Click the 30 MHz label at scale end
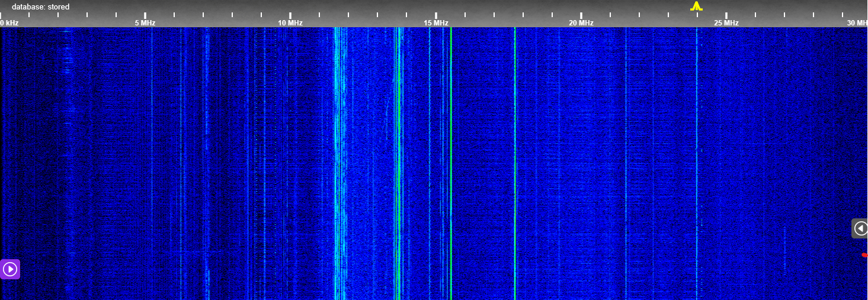The image size is (868, 300). pos(857,23)
